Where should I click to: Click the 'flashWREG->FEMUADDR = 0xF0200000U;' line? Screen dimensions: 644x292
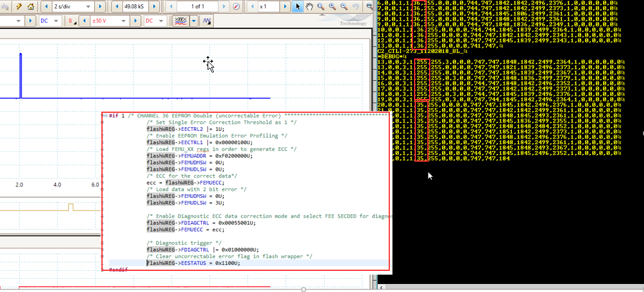click(x=200, y=156)
